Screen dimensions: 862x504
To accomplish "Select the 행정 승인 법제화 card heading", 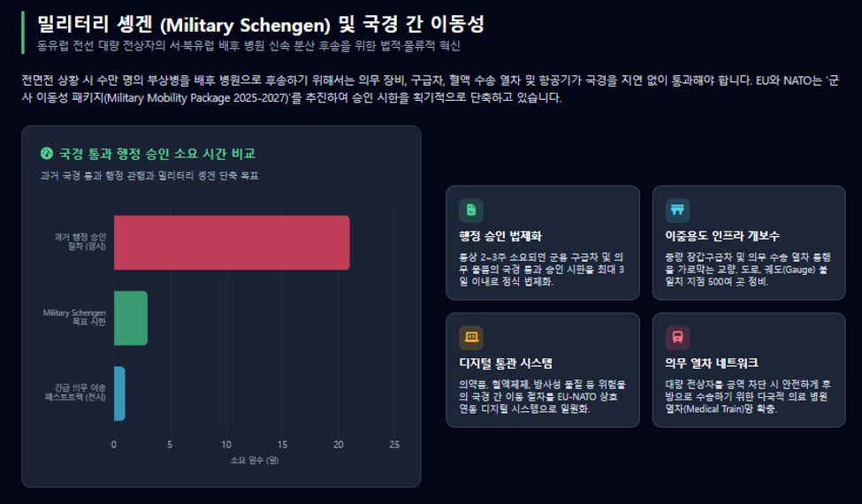I will 500,236.
